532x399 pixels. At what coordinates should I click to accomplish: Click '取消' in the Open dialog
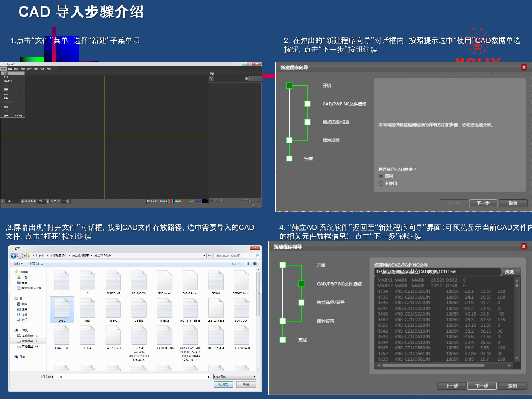246,384
